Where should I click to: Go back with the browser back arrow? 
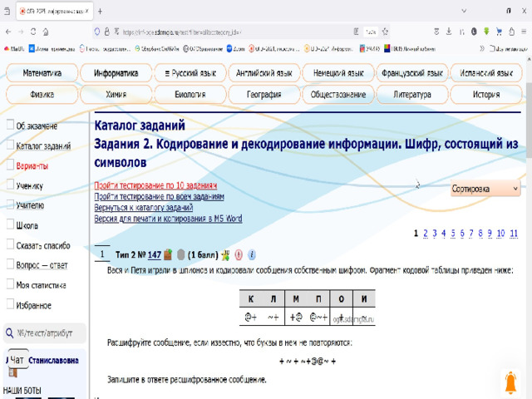tap(8, 32)
